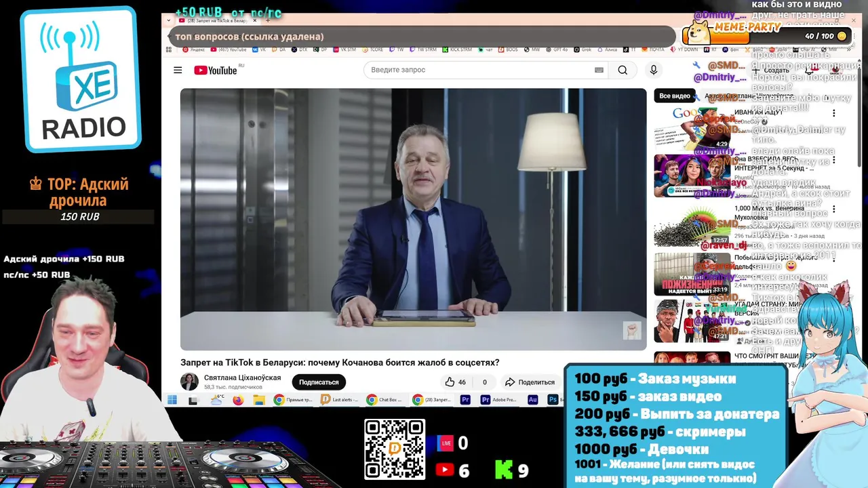Open the VK bookmark

coord(259,49)
